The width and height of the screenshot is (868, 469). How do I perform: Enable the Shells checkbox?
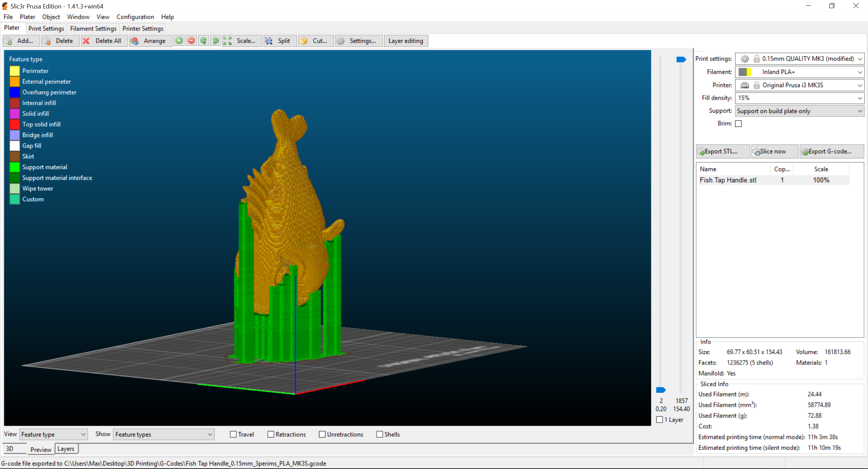380,434
